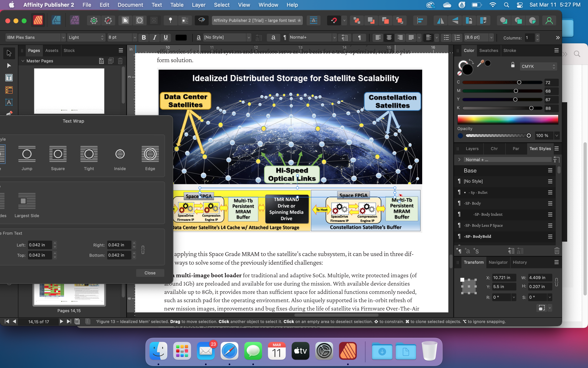
Task: Choose the Jump wrap style
Action: [27, 158]
